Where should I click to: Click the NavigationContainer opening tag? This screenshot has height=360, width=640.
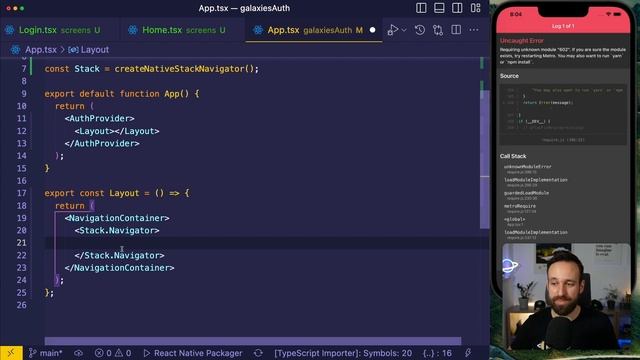(117, 218)
